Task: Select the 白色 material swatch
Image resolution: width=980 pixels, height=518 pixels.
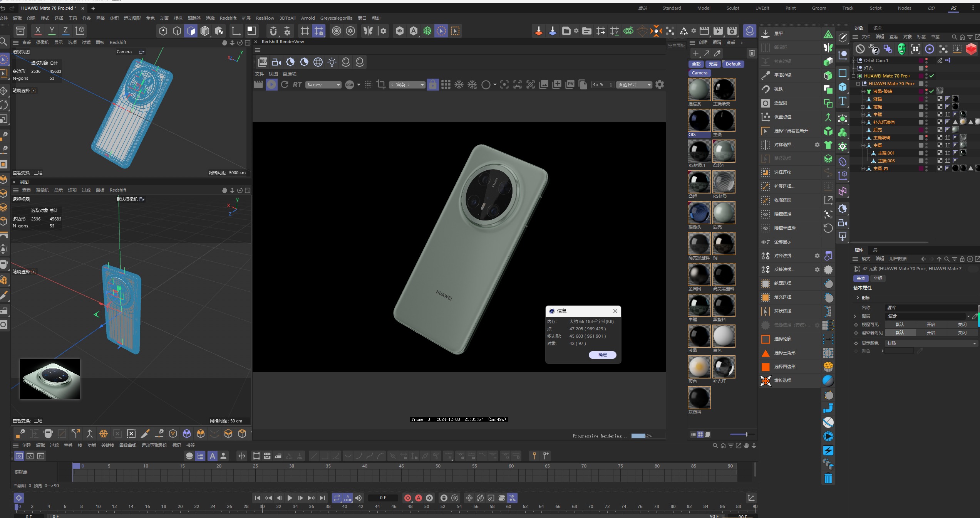Action: click(724, 336)
